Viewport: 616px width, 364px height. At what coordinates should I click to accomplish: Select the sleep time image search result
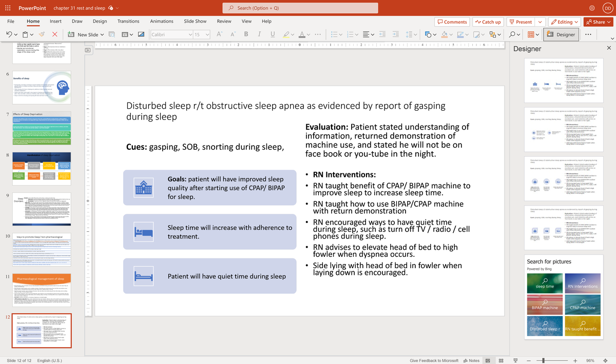point(545,283)
